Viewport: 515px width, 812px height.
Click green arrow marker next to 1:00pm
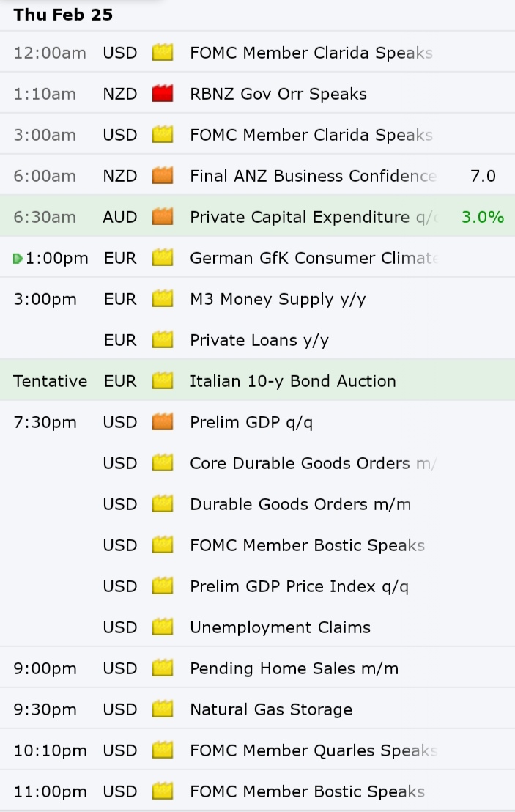pos(18,259)
